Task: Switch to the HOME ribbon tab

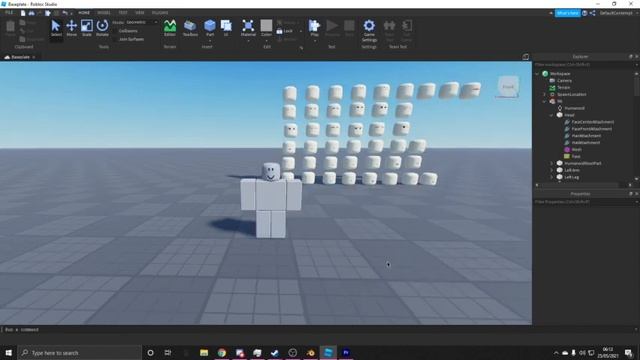Action: (84, 13)
